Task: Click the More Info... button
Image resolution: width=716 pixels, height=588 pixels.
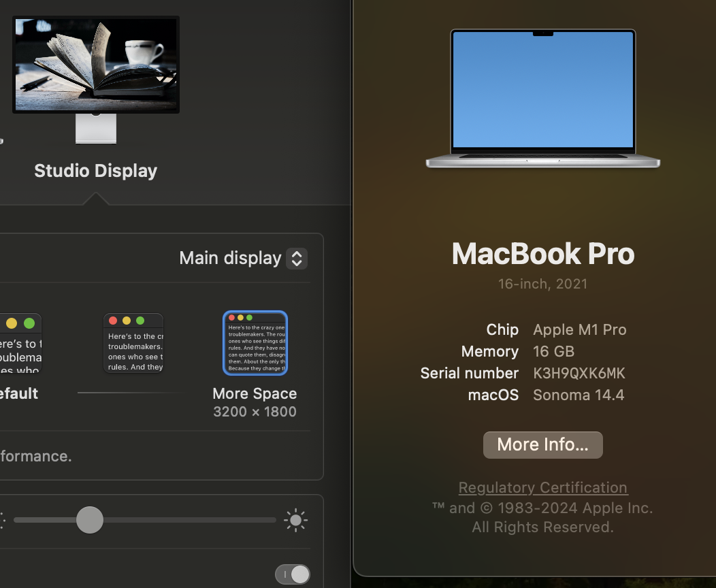Action: click(543, 444)
